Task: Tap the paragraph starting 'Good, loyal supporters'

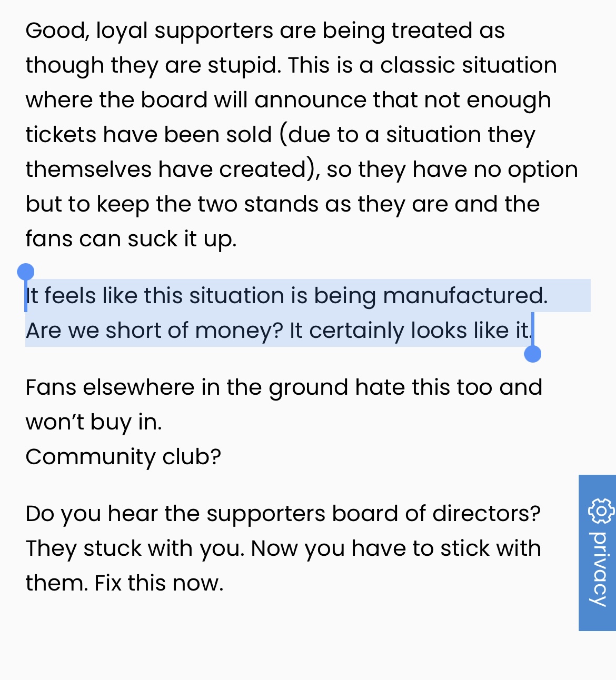Action: pos(302,135)
